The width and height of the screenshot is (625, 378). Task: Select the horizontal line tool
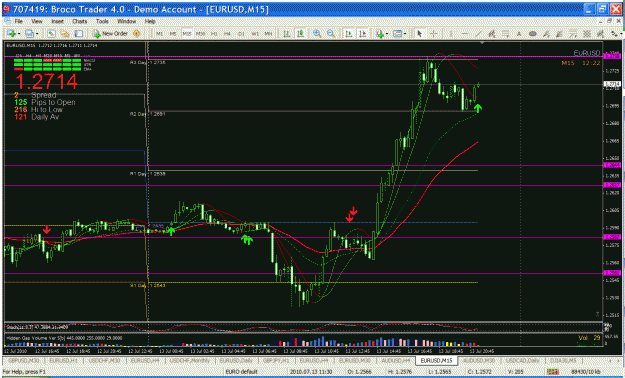tap(465, 34)
